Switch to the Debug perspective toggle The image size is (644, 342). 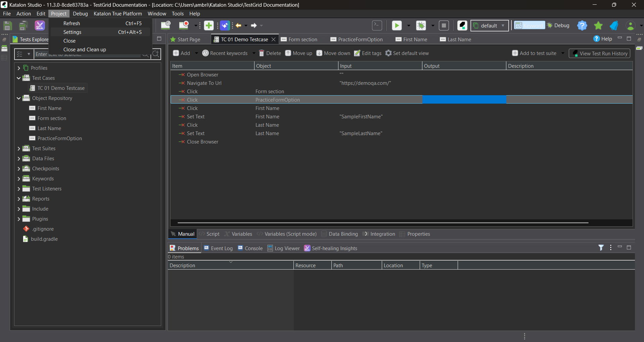point(558,25)
